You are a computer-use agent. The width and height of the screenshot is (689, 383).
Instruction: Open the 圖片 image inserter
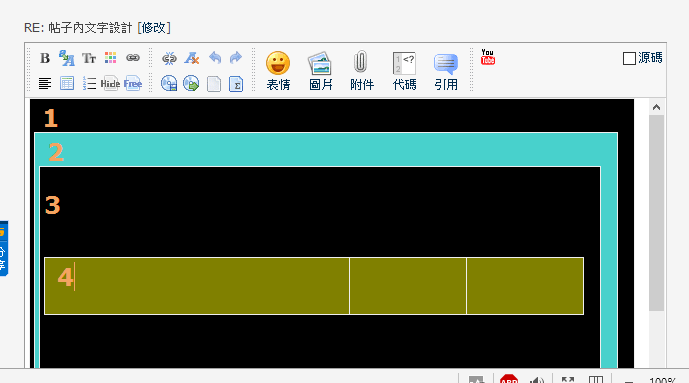pos(320,71)
